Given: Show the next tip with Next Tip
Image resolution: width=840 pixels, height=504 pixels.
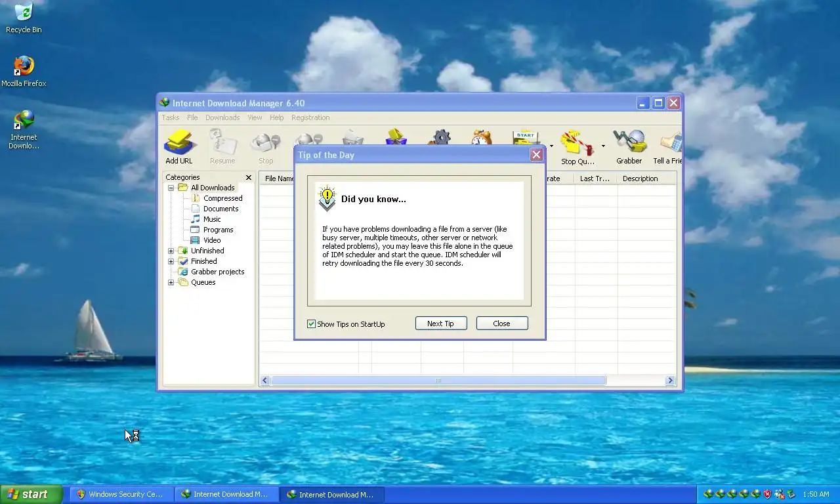Looking at the screenshot, I should click(x=441, y=324).
